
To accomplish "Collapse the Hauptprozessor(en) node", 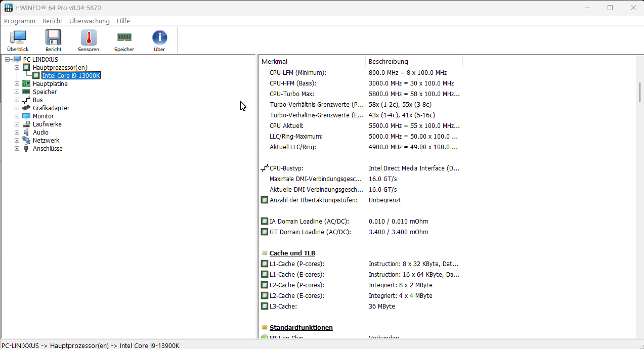I will point(17,67).
